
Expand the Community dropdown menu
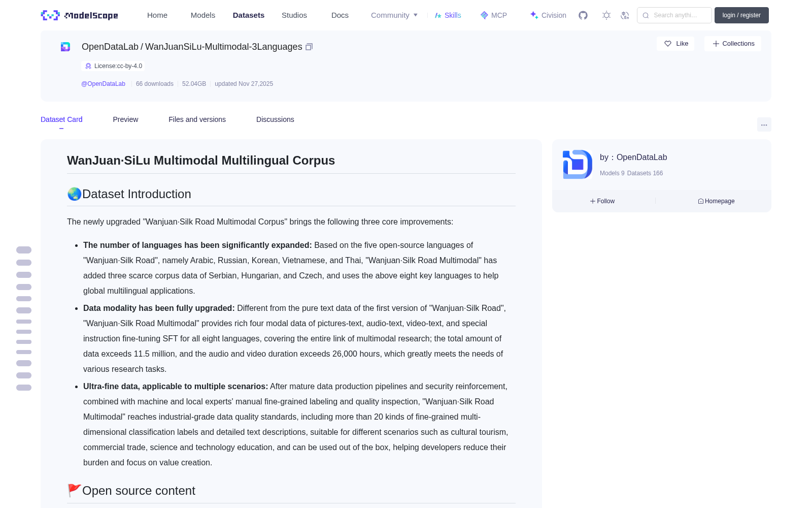point(394,15)
